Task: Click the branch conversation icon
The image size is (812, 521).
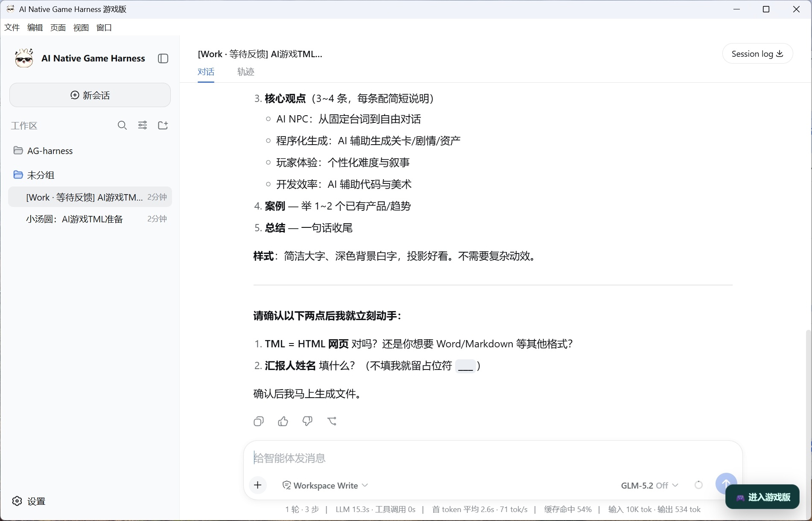Action: [x=332, y=422]
